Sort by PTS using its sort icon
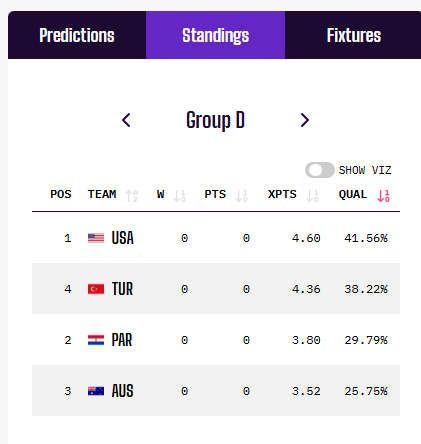Viewport: 421px width, 444px height. click(241, 196)
